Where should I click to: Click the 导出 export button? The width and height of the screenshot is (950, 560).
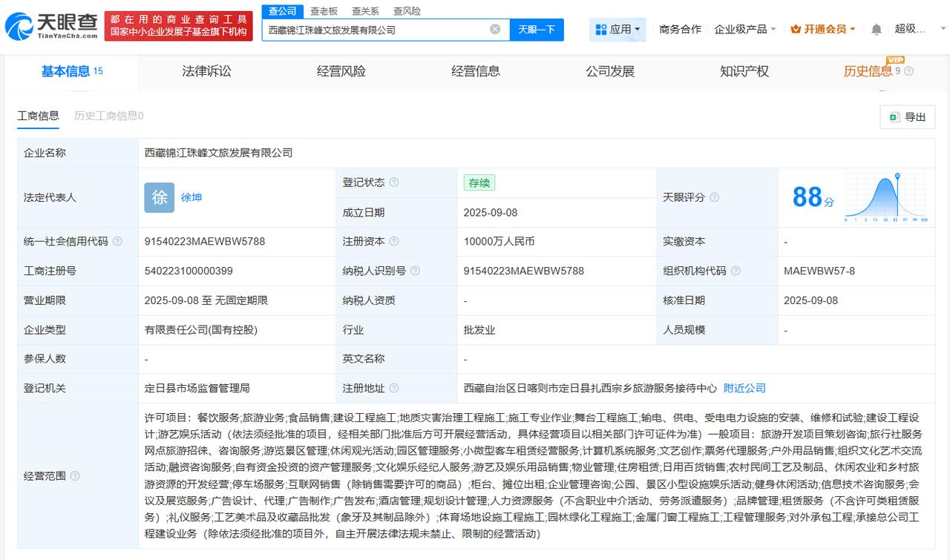908,117
